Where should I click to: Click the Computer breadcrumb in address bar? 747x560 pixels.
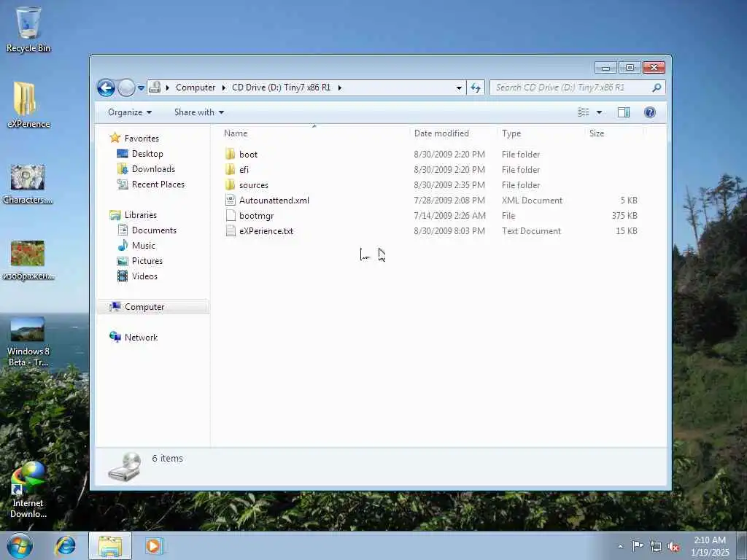pyautogui.click(x=196, y=87)
